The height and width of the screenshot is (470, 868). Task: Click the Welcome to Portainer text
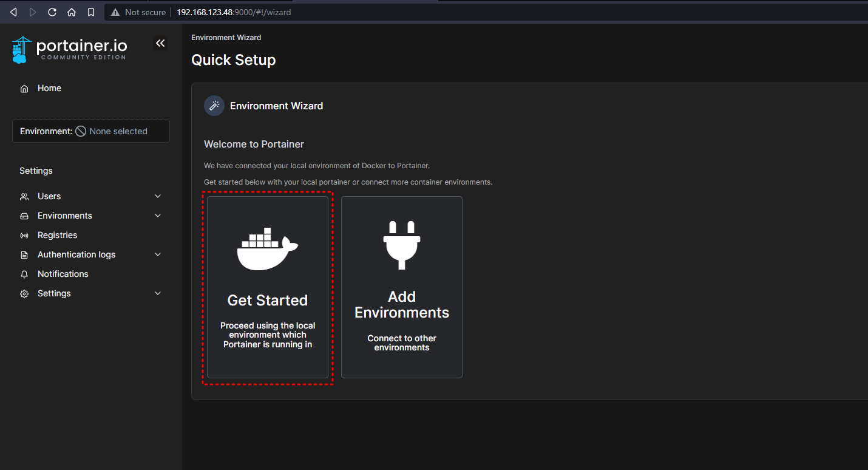[254, 145]
